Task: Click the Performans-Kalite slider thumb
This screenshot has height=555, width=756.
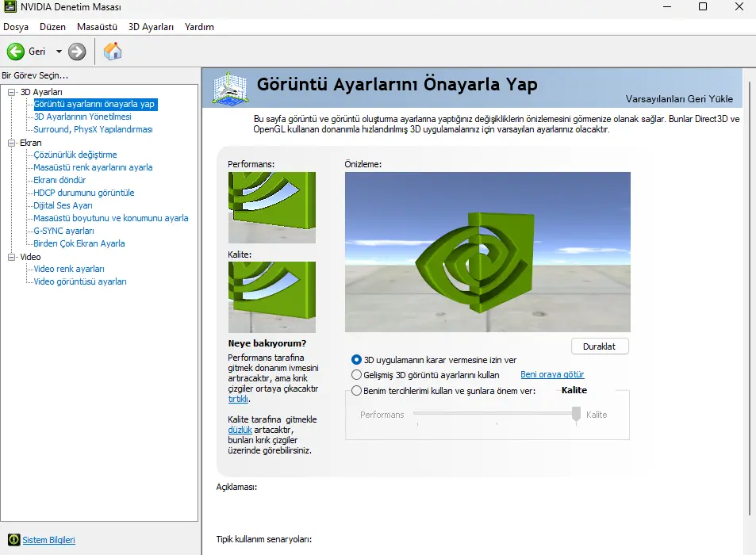Action: tap(576, 414)
